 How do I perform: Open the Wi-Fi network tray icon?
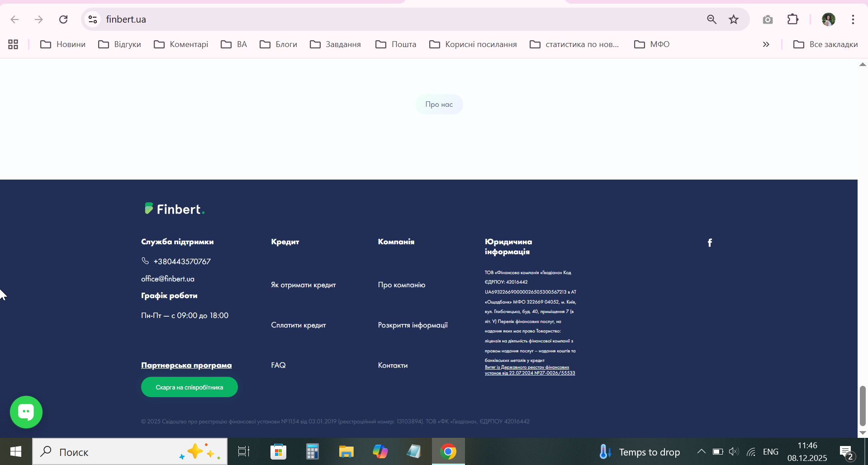751,451
